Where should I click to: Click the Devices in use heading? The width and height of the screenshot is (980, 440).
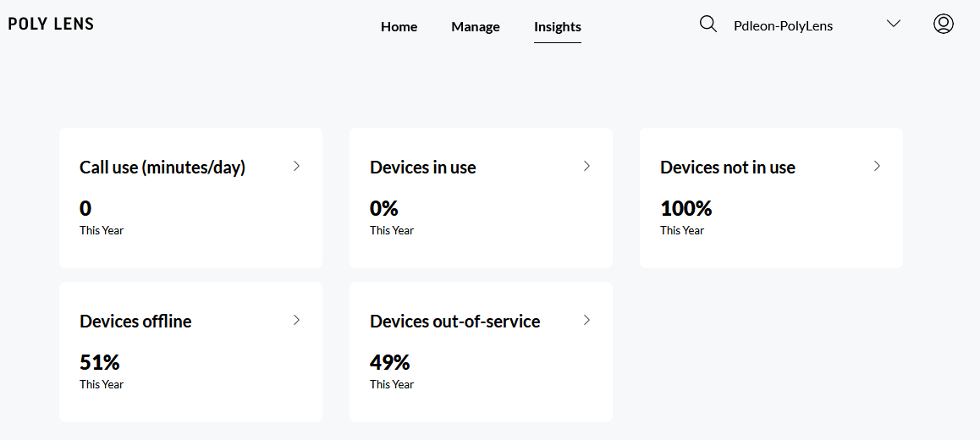(422, 168)
